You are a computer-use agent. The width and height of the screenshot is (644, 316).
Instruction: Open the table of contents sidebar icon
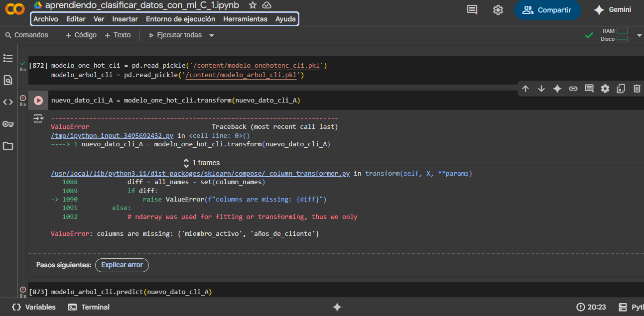point(8,58)
